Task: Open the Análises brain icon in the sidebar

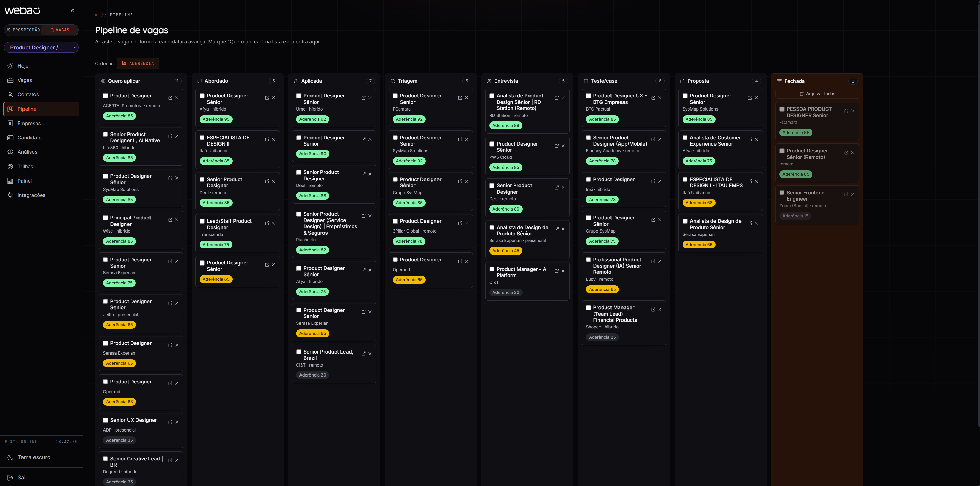Action: tap(10, 152)
